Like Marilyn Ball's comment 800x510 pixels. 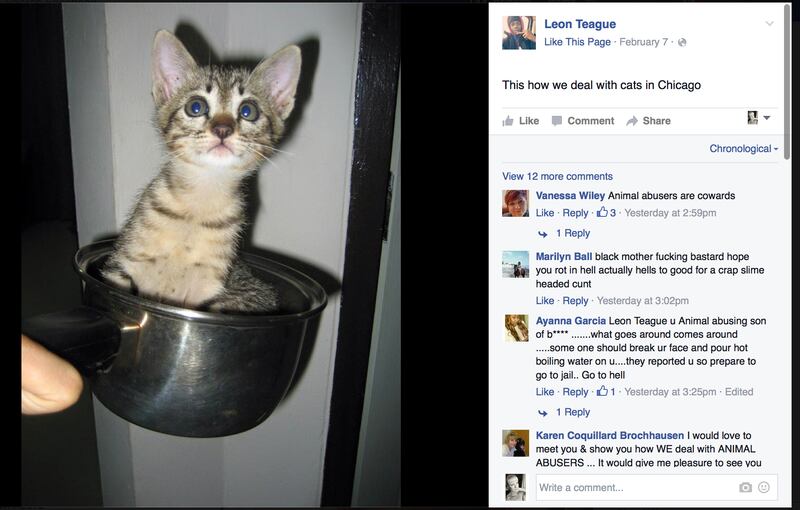pos(544,301)
